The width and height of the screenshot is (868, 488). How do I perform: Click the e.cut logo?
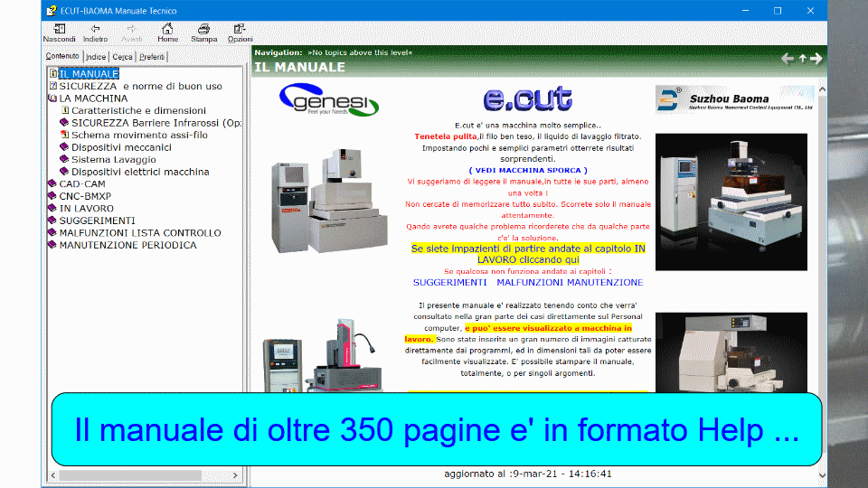coord(527,99)
